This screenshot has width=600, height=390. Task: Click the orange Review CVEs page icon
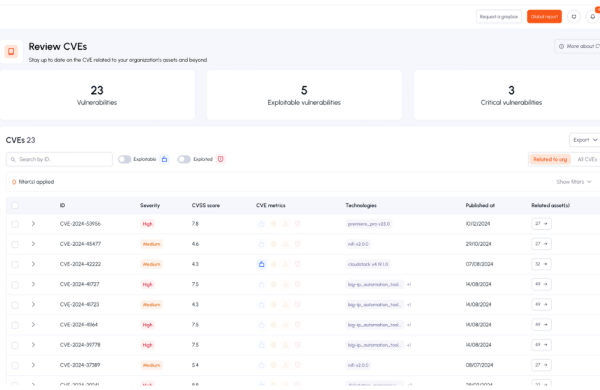pyautogui.click(x=11, y=51)
